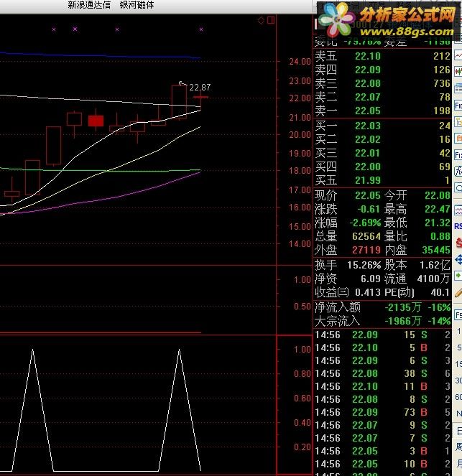Screen dimensions: 462x476
Task: Click the 买一 22.03 bid row
Action: tap(382, 126)
